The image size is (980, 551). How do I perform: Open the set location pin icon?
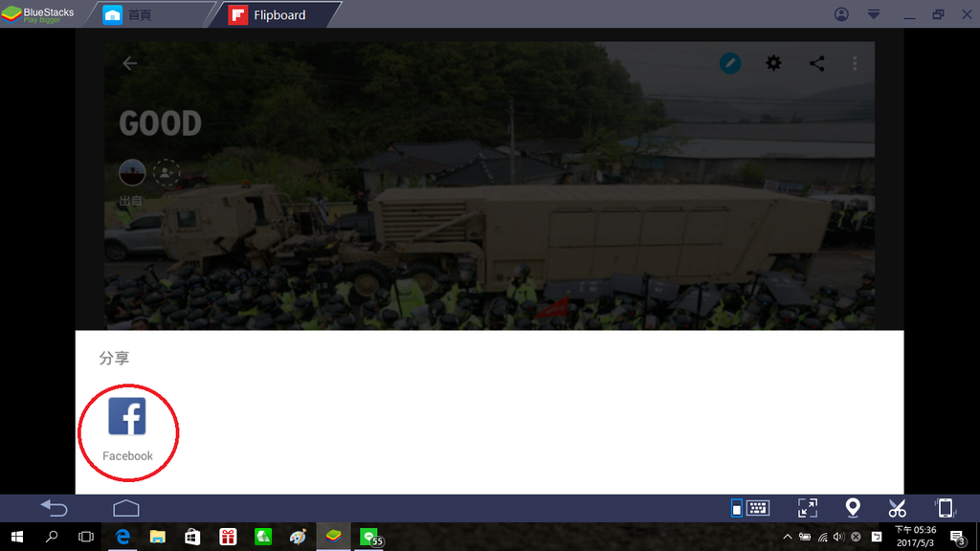point(853,508)
